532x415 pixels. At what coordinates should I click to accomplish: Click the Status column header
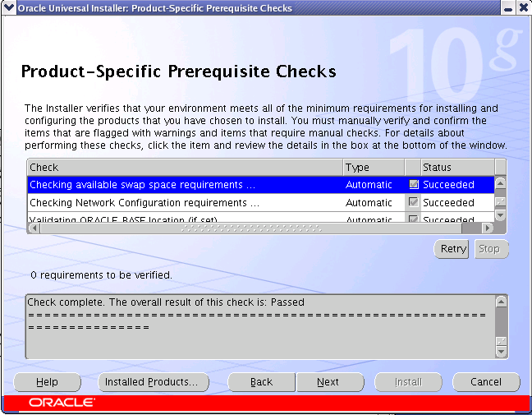[457, 167]
